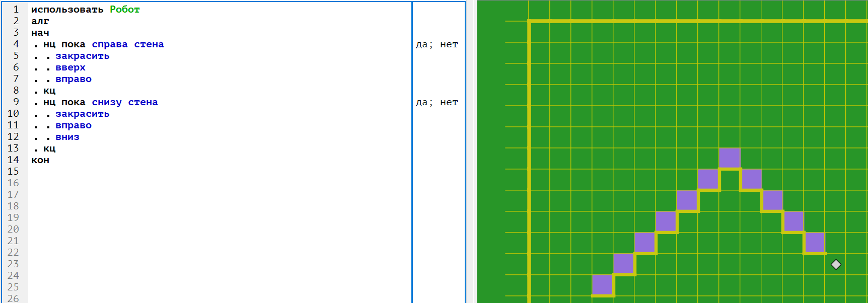868x303 pixels.
Task: Click the да; нет margin output on line 4
Action: click(x=437, y=44)
